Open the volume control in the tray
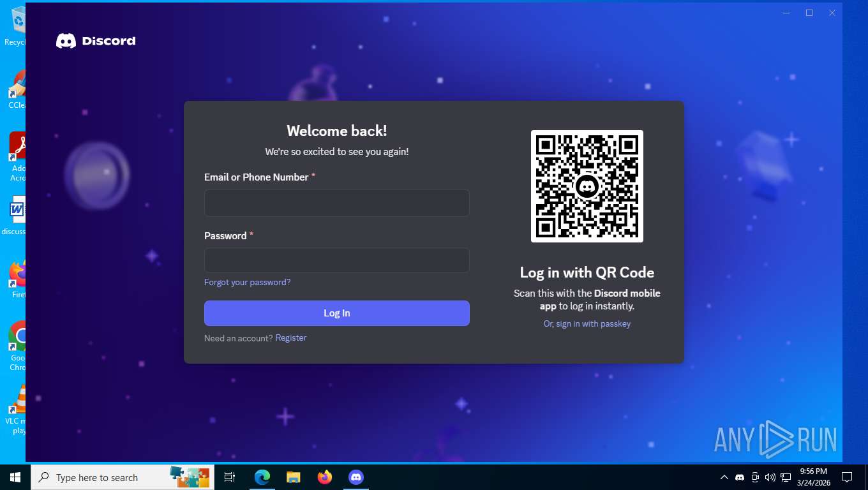Screen dimensions: 868x490 coord(770,477)
